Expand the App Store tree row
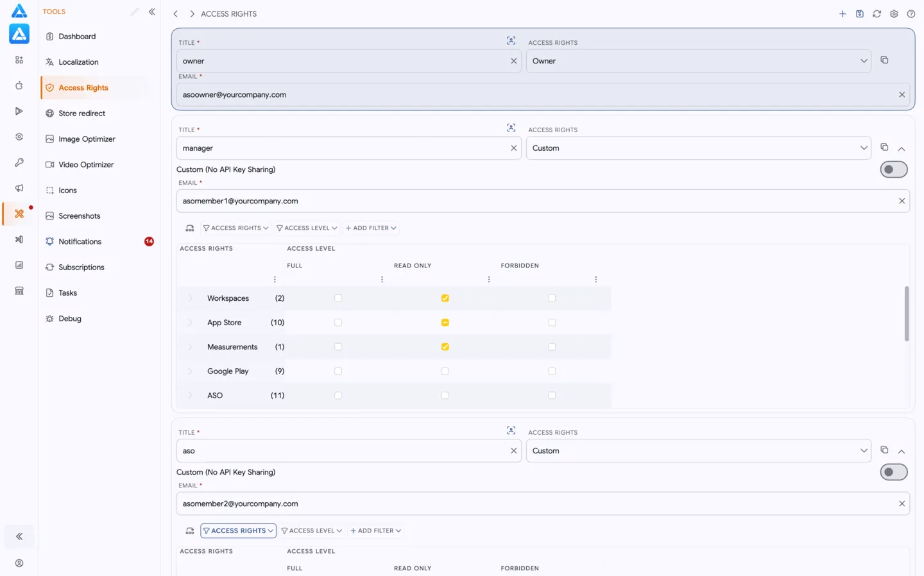The height and width of the screenshot is (576, 924). pos(190,323)
